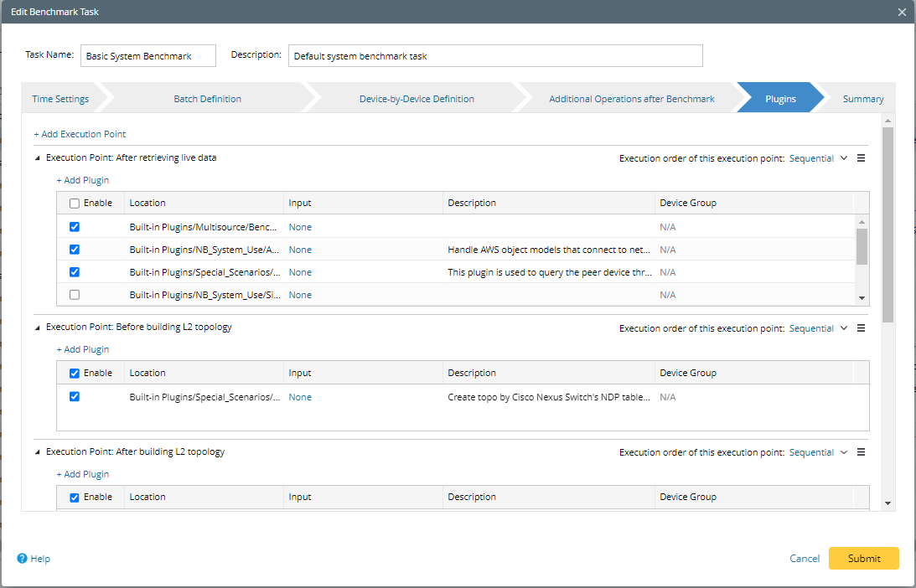
Task: Click into the Task Name input field
Action: click(x=148, y=56)
